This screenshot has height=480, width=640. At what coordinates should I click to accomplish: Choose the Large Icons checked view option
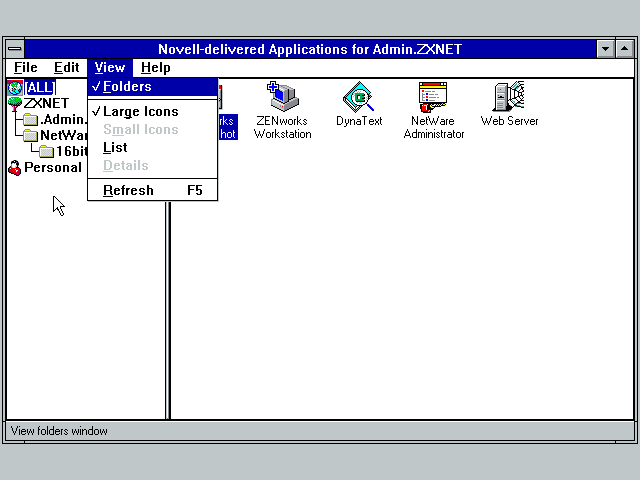[x=152, y=111]
